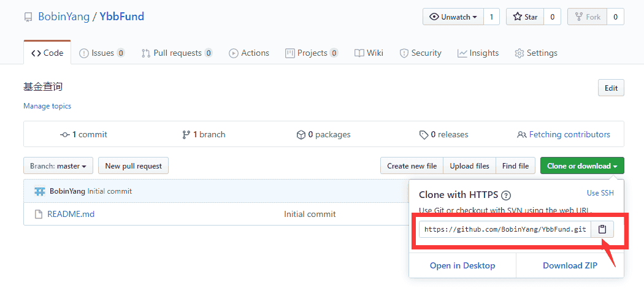Viewport: 644px width, 304px height.
Task: Click the Edit description button
Action: pos(611,88)
